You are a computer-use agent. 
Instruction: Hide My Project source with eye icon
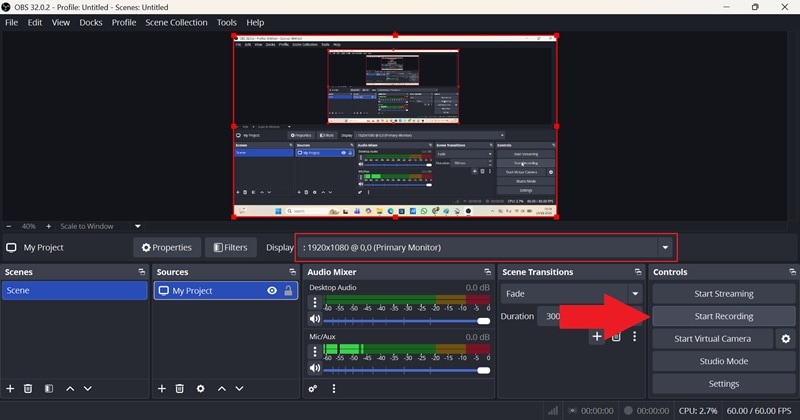pyautogui.click(x=272, y=290)
